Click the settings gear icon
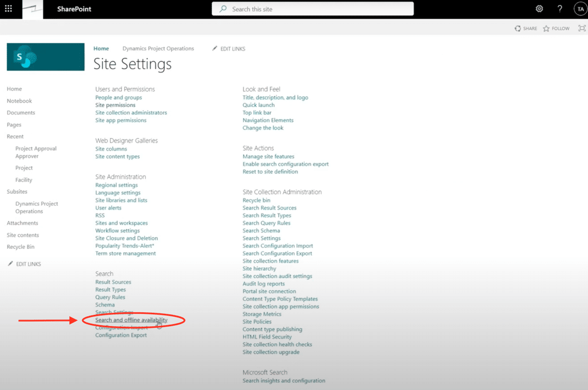The image size is (588, 390). [x=539, y=9]
